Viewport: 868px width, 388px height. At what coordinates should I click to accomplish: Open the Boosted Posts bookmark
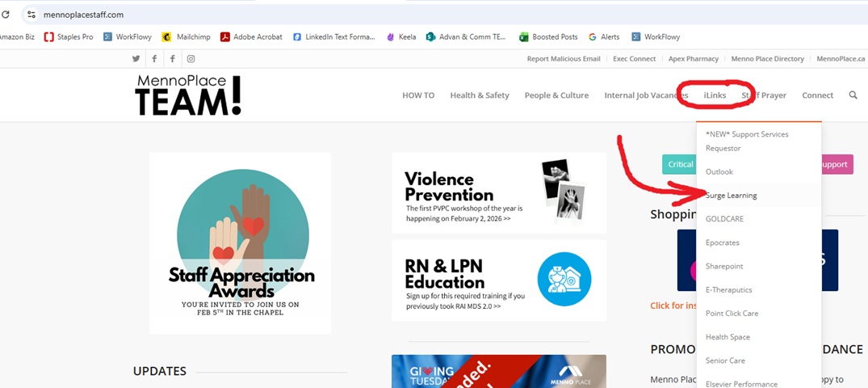tap(548, 37)
